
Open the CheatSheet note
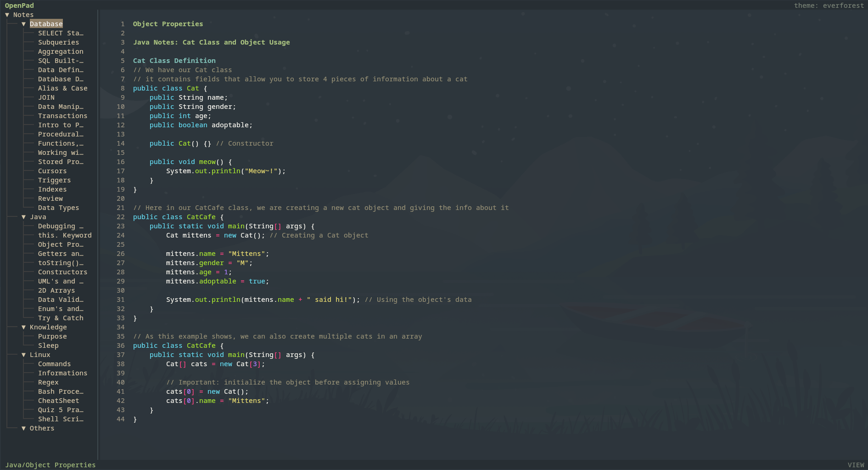58,401
